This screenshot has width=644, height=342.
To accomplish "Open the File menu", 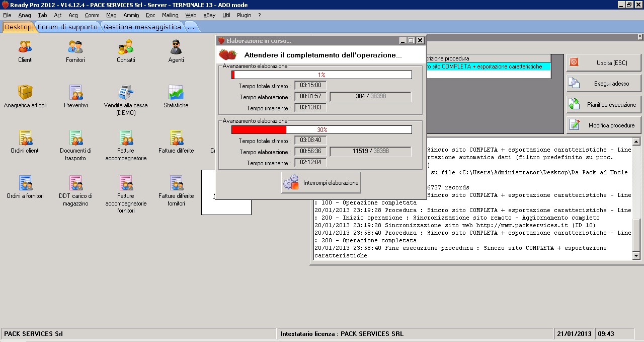I will [x=7, y=15].
